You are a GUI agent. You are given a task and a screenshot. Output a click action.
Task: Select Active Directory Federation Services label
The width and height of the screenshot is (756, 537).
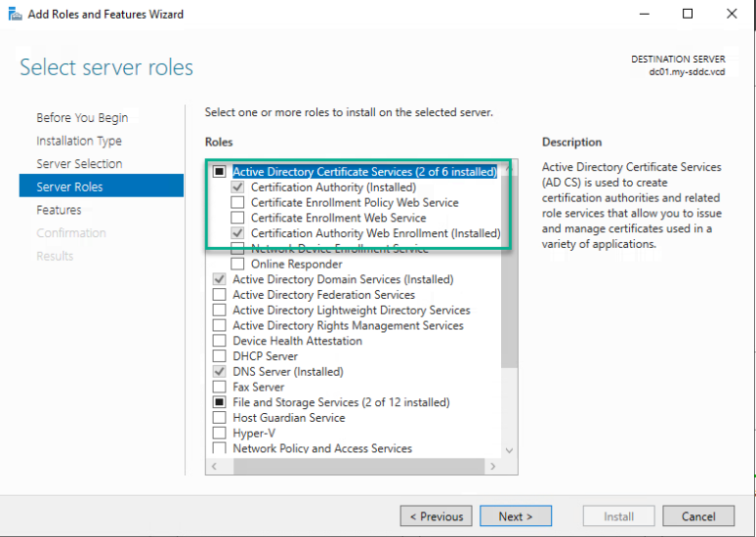click(324, 295)
